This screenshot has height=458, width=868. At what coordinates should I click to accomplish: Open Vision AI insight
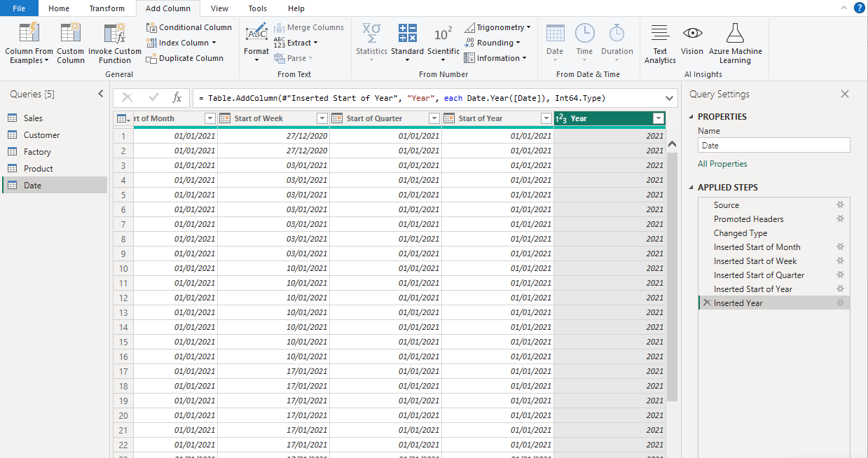(x=692, y=39)
